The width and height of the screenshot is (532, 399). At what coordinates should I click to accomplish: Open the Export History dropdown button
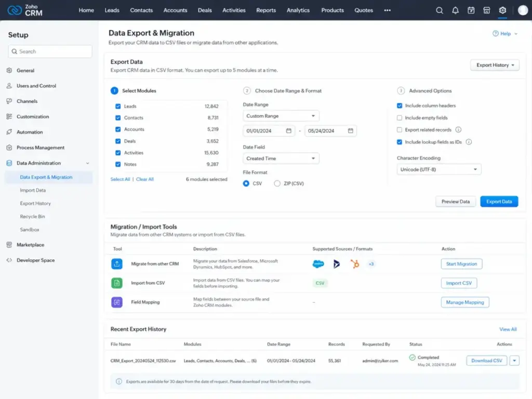pos(495,65)
